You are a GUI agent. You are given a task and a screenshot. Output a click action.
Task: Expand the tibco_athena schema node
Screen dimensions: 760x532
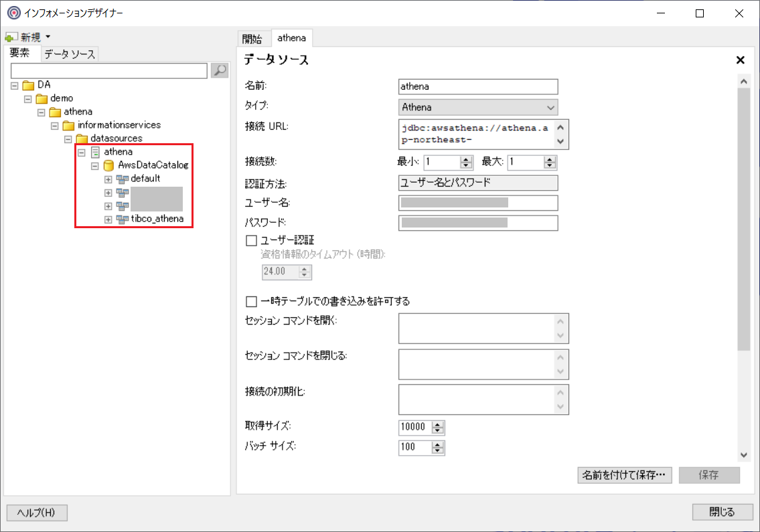[x=108, y=220]
